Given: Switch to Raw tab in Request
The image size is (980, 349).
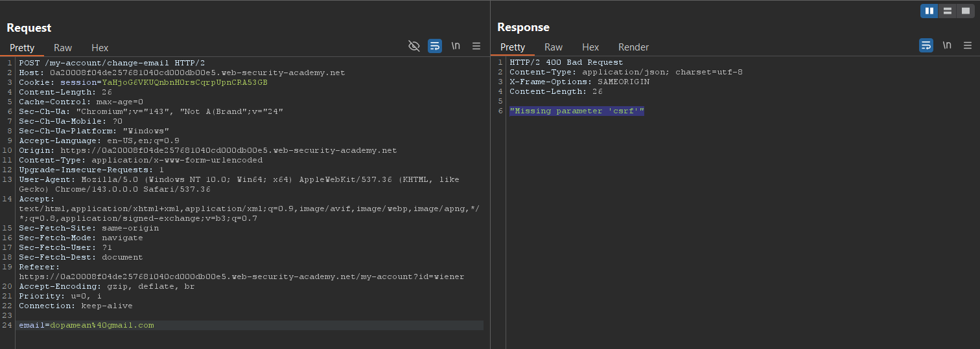Looking at the screenshot, I should point(63,47).
